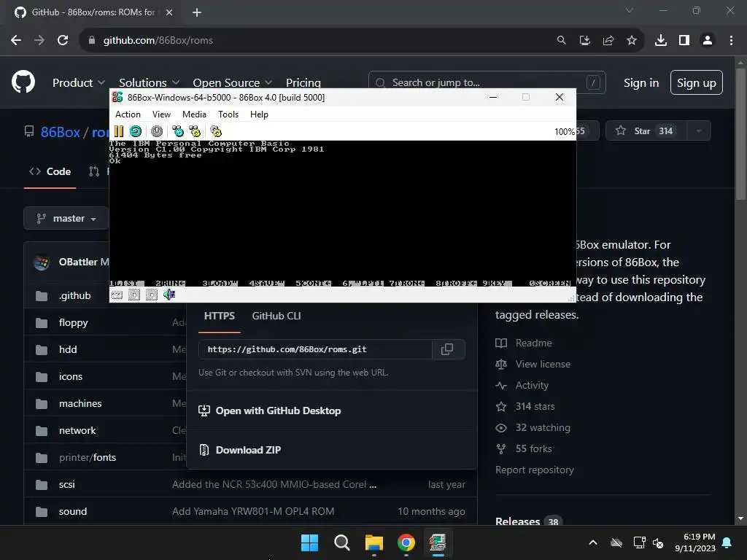The width and height of the screenshot is (747, 560).
Task: Open the Tools menu in 86Box
Action: click(228, 114)
